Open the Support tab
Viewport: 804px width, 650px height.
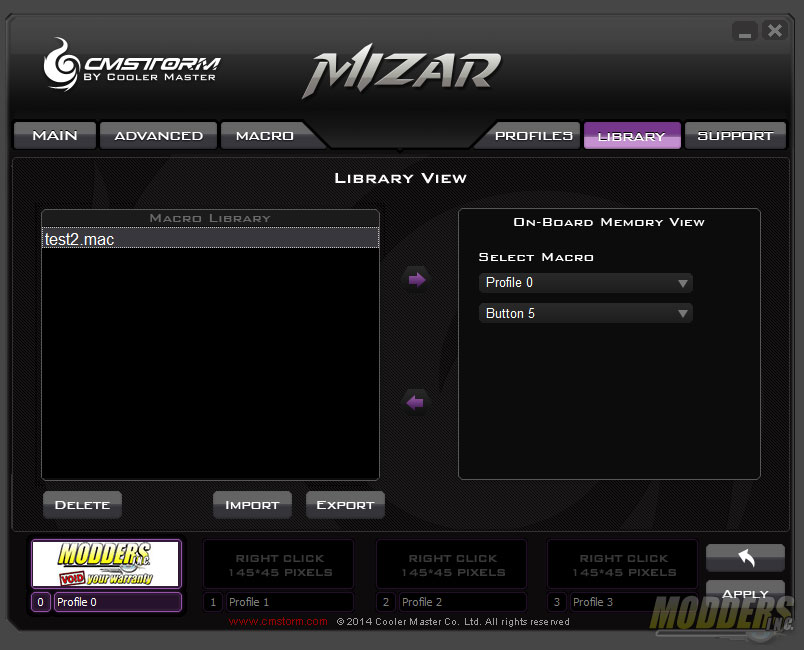click(x=735, y=135)
